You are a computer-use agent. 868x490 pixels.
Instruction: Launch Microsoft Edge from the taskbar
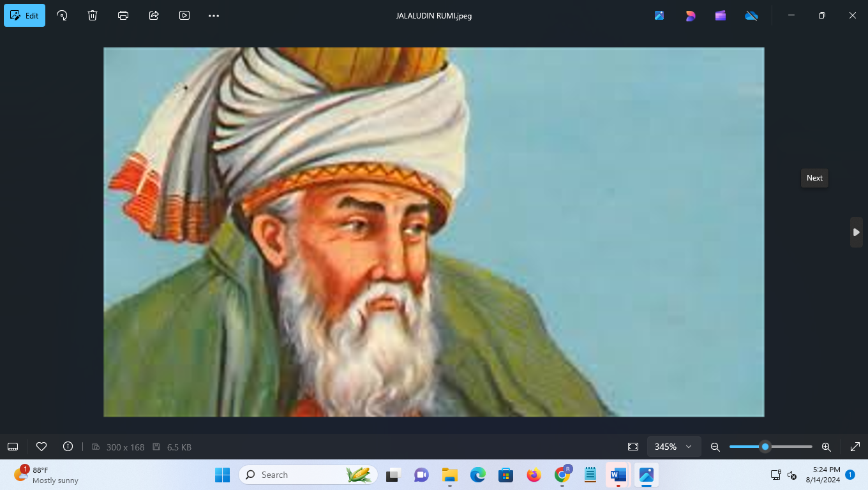click(x=478, y=475)
